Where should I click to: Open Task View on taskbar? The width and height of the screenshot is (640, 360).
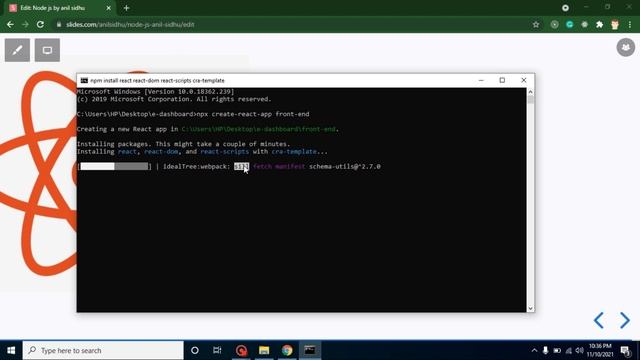click(217, 350)
